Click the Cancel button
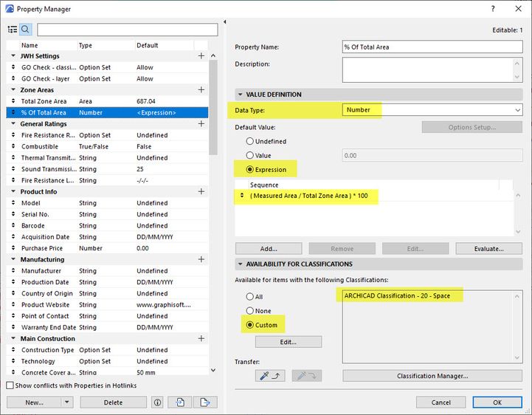532x415 pixels. [x=441, y=402]
